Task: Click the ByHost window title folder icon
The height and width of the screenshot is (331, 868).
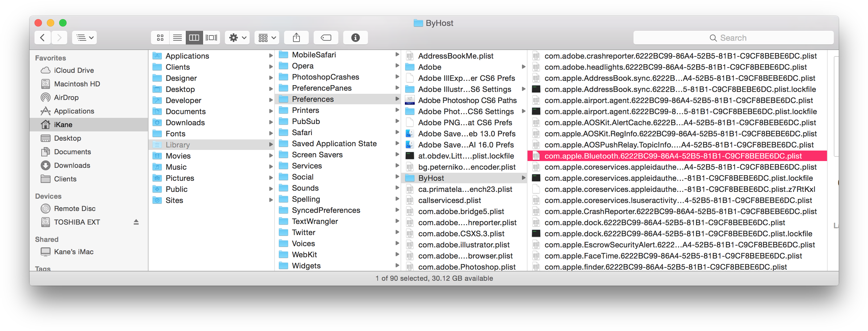Action: pyautogui.click(x=418, y=23)
